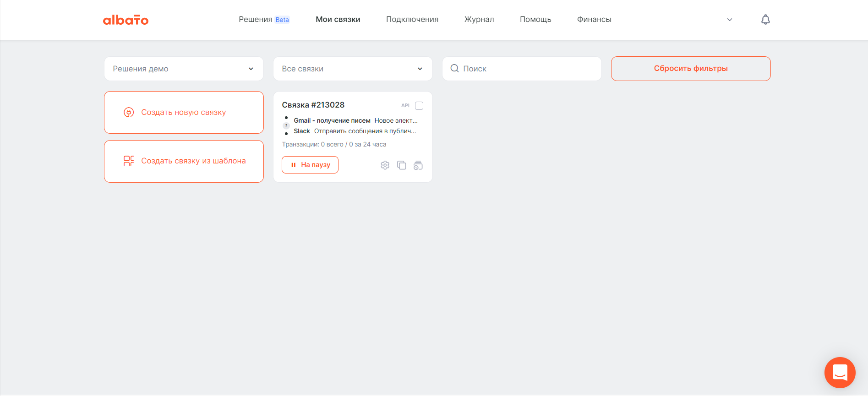Open settings gear for Связка #213028

(x=385, y=165)
